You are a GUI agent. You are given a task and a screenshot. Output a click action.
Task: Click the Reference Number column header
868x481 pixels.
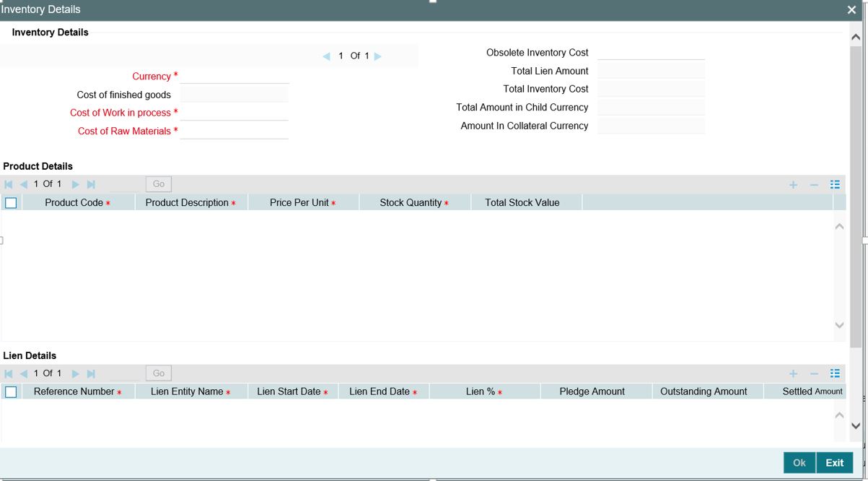pyautogui.click(x=79, y=391)
